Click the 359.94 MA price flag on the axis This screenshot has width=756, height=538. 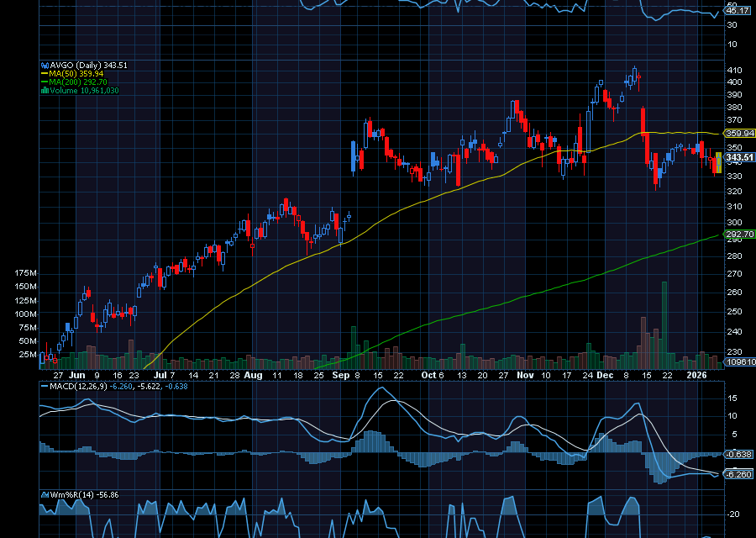(x=737, y=133)
